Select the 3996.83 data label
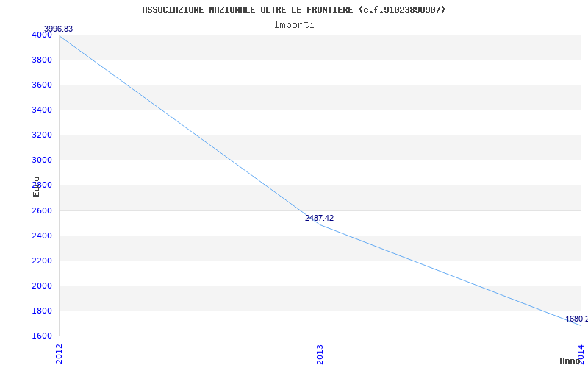The image size is (588, 368). (x=59, y=29)
